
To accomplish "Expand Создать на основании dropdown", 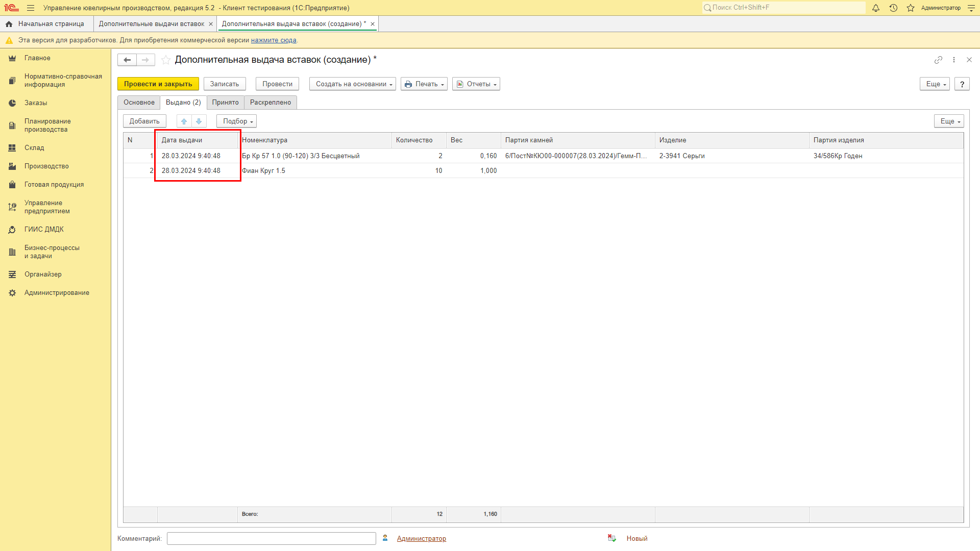I will [353, 84].
